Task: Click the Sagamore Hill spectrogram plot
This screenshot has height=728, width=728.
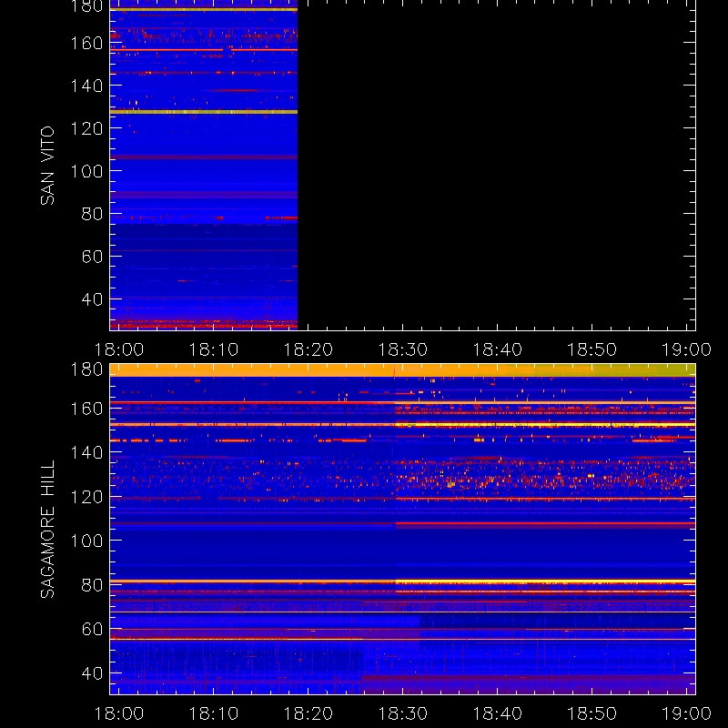Action: pos(402,529)
